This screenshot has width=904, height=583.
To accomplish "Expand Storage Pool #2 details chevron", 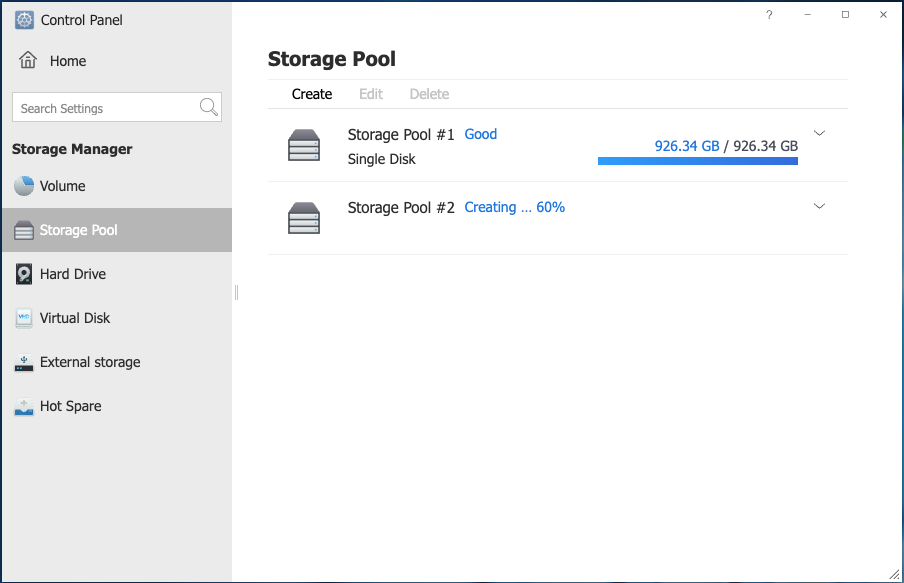I will pos(819,206).
